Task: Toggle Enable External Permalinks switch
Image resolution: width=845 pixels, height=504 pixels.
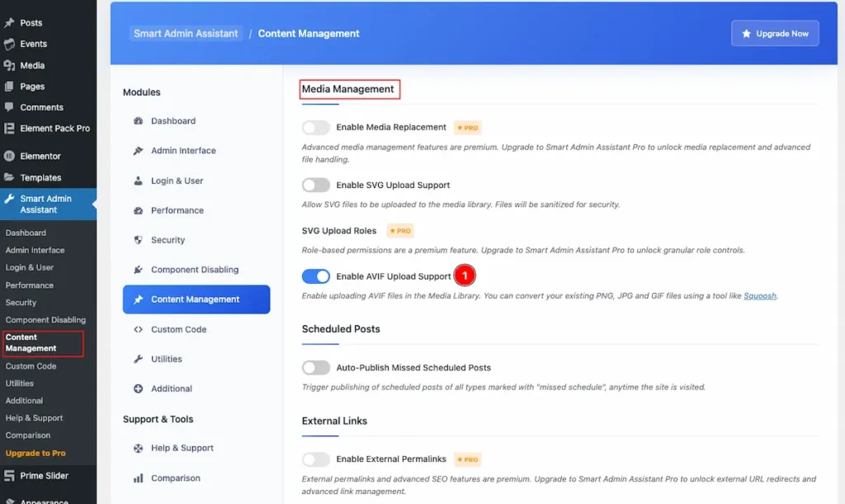Action: [316, 459]
